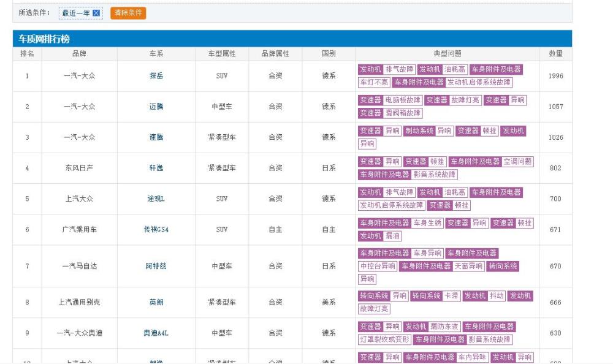This screenshot has height=364, width=613.
Task: Open the 速腾 car series link
Action: point(156,137)
